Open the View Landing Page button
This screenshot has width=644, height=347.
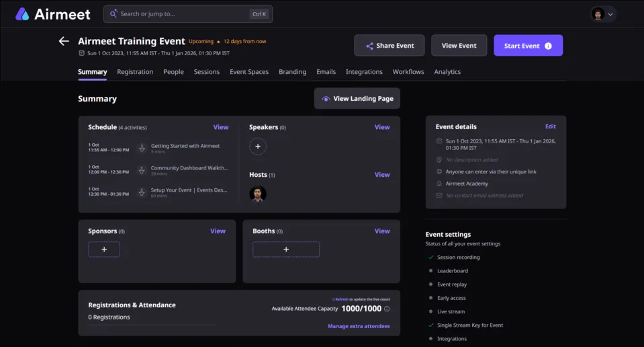point(357,99)
